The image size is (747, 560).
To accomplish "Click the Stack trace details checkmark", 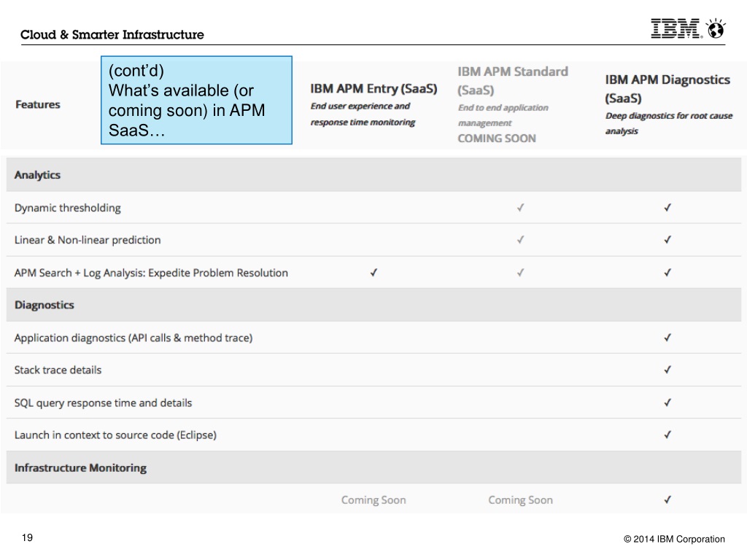I will coord(667,370).
